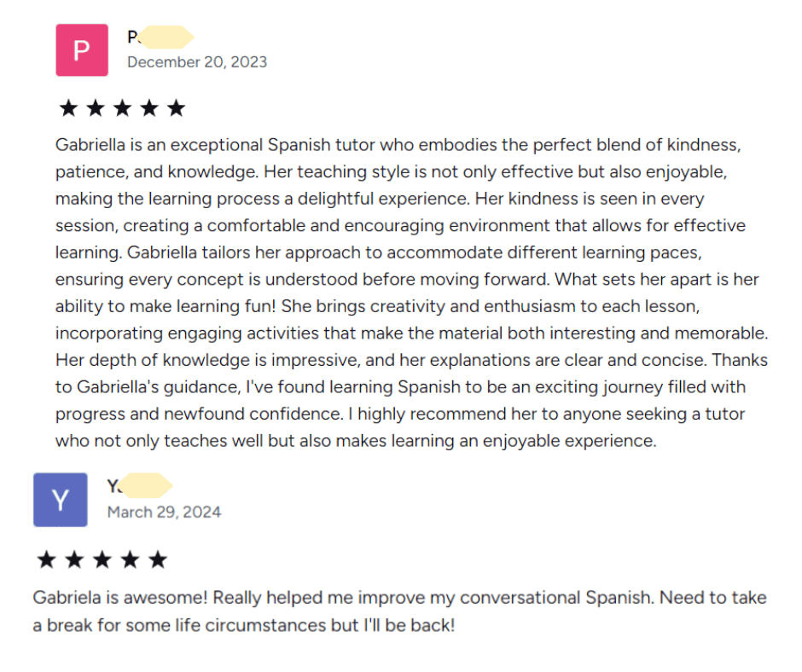Click the first star in P's review rating
Screen dimensions: 802x672
click(x=67, y=108)
